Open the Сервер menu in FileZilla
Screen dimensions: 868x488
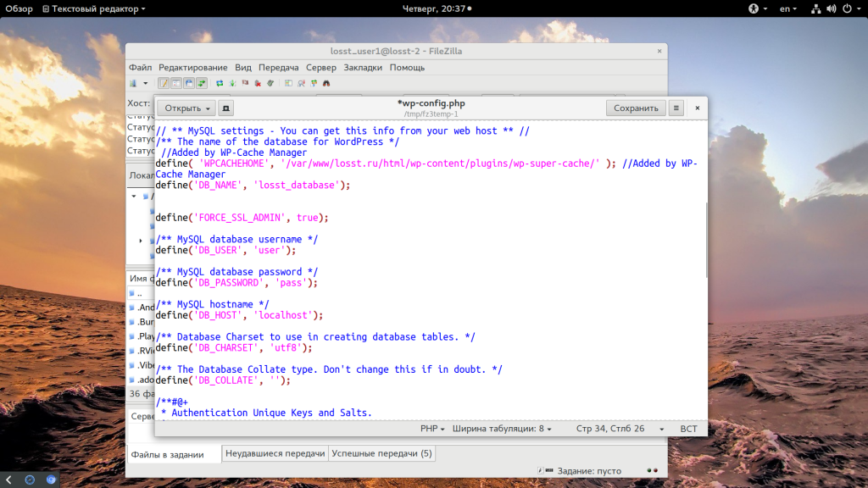point(320,67)
